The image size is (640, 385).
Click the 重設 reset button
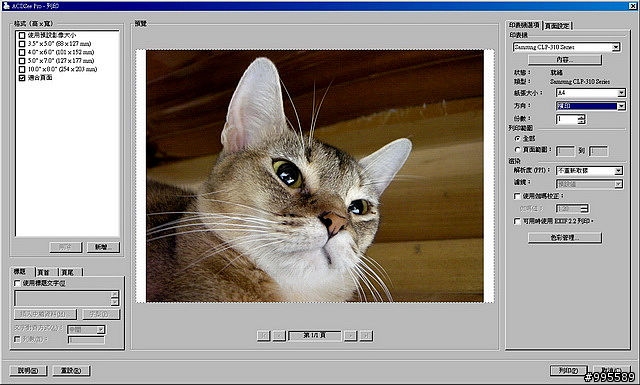pos(71,371)
